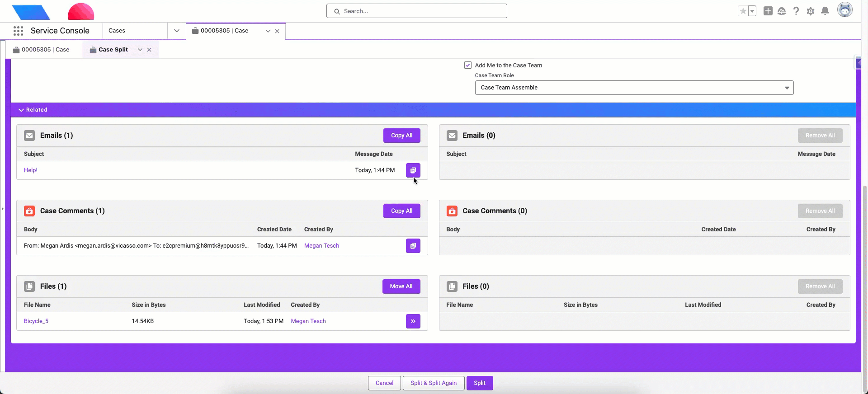Open Megan Tesch link in Case Comments
Image resolution: width=868 pixels, height=394 pixels.
click(321, 246)
